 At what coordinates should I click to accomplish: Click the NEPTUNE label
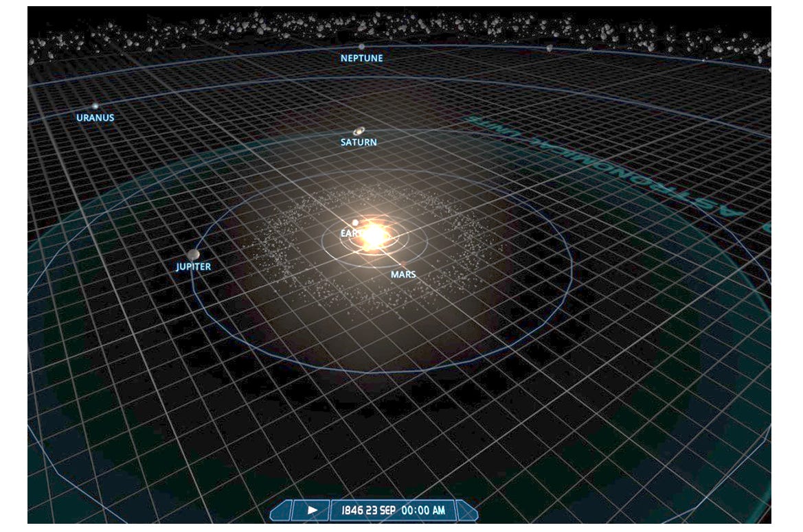click(361, 58)
